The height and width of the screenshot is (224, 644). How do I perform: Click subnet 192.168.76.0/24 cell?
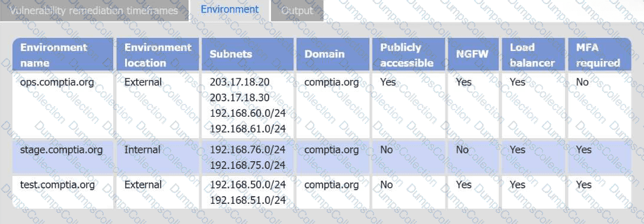coord(248,150)
